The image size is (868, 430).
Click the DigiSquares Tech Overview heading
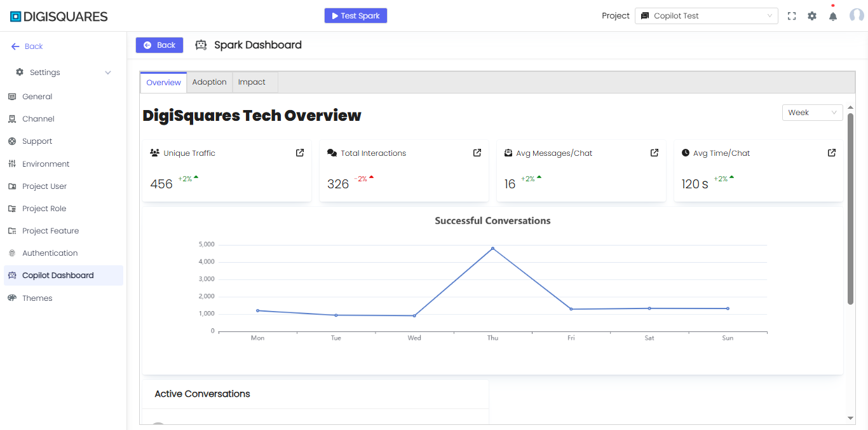point(252,115)
